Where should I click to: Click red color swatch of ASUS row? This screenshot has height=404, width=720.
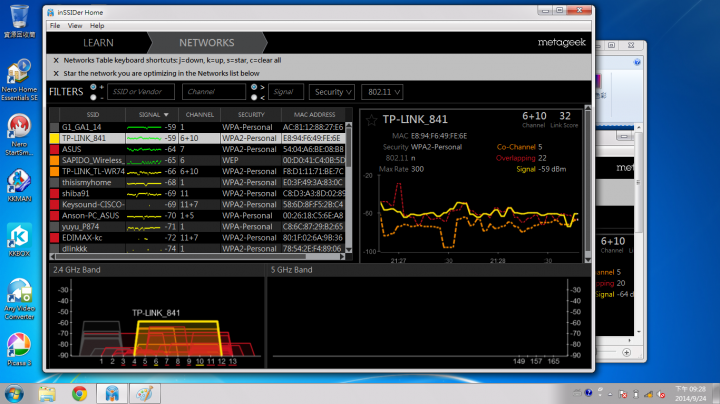[54, 149]
